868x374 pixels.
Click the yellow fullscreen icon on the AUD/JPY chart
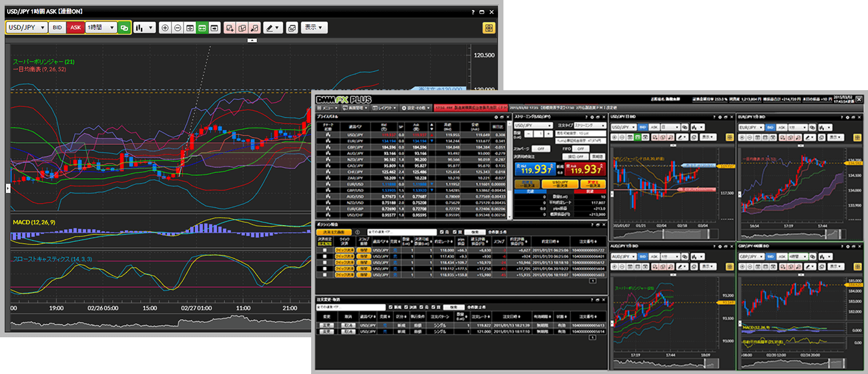(x=730, y=266)
